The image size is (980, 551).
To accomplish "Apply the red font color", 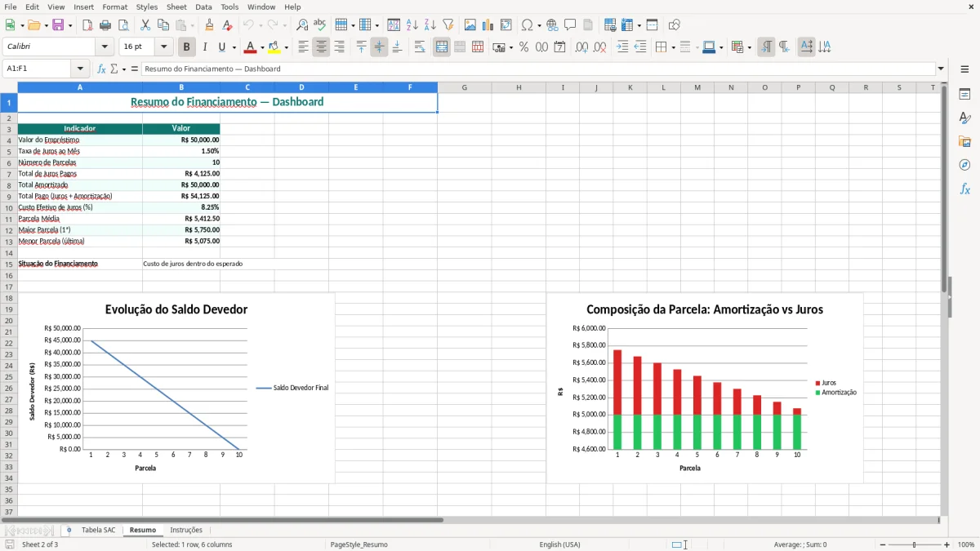I will pos(252,47).
